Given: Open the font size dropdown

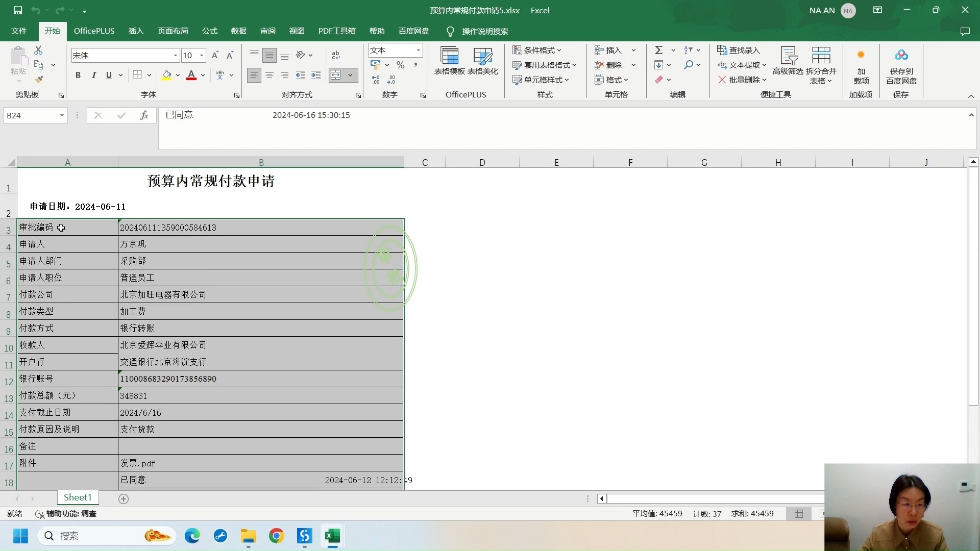Looking at the screenshot, I should [202, 55].
